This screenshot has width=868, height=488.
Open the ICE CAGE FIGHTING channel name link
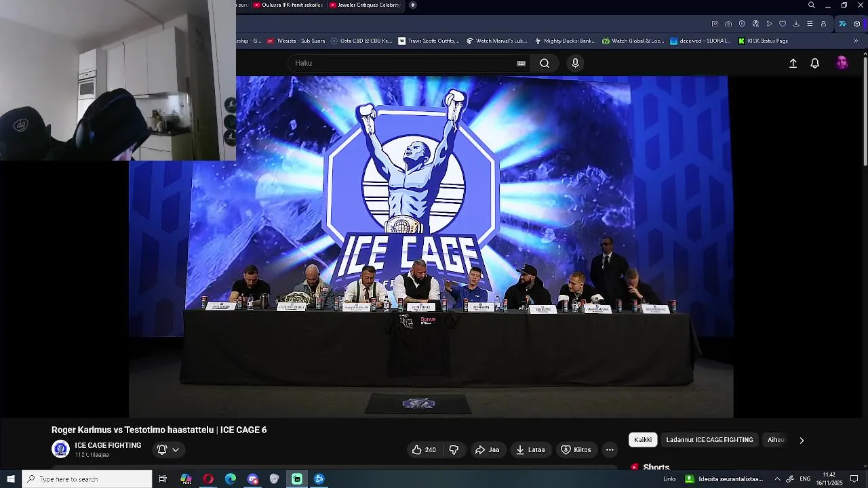click(108, 445)
